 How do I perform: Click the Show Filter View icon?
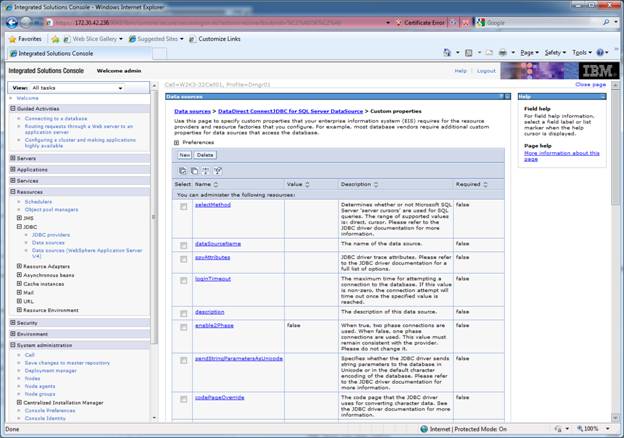click(x=205, y=171)
